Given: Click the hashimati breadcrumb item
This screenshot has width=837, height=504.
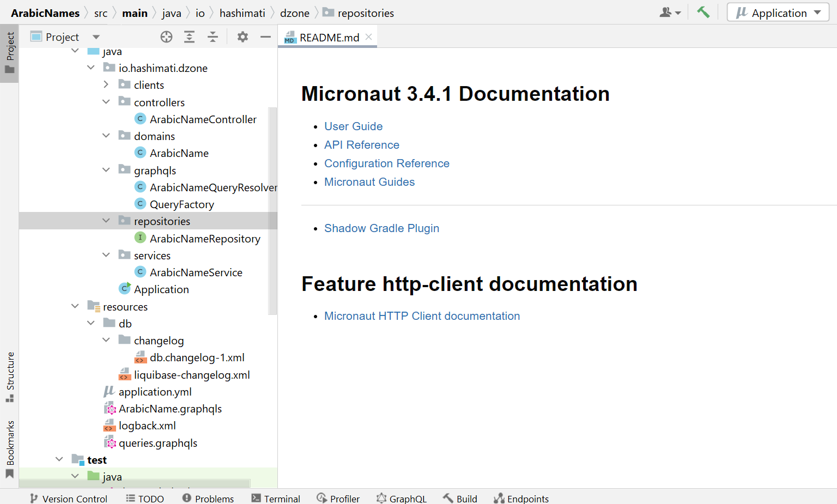Looking at the screenshot, I should [x=242, y=13].
